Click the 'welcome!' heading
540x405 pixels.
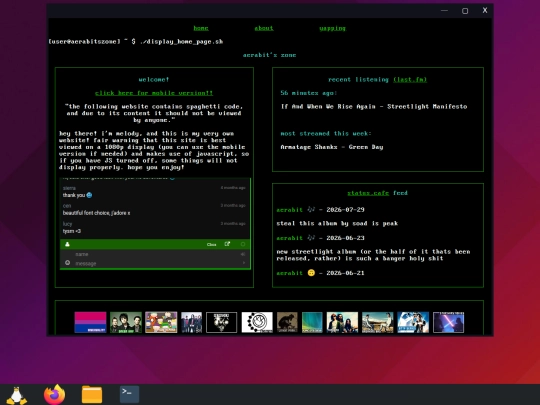coord(154,80)
